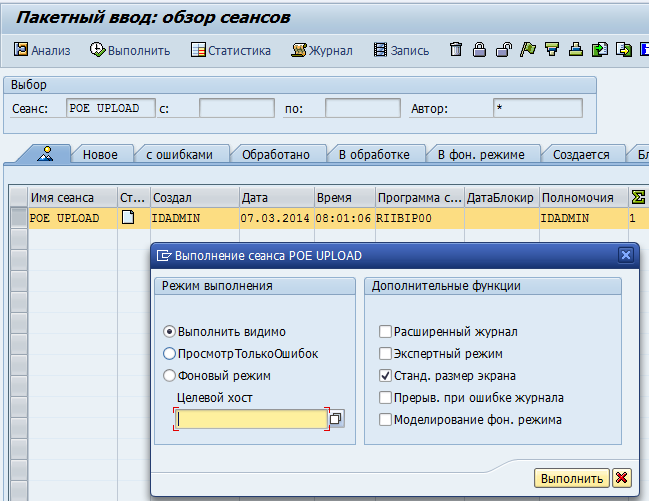Uncheck Станд. размер экрана checkbox

click(x=385, y=376)
